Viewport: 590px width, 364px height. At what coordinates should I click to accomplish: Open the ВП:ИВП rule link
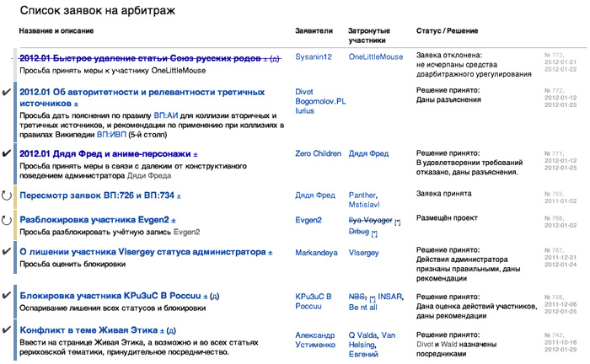(110, 134)
